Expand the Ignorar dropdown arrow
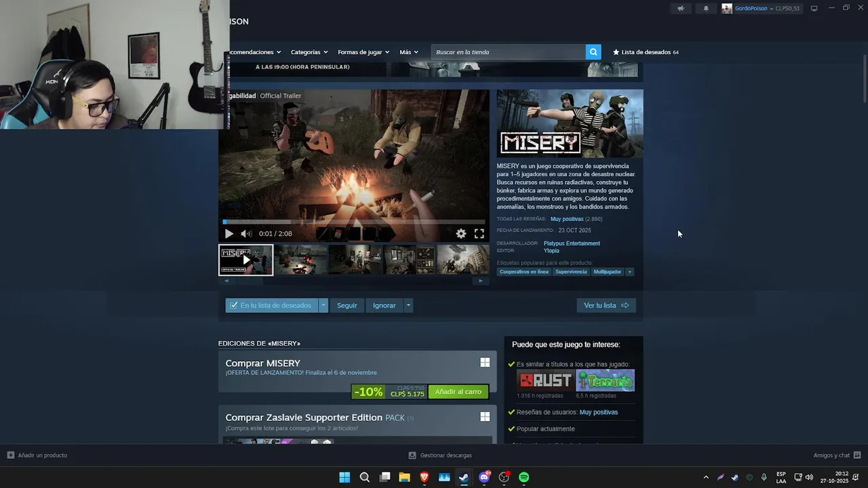Screen dimensions: 868x488 pos(408,306)
